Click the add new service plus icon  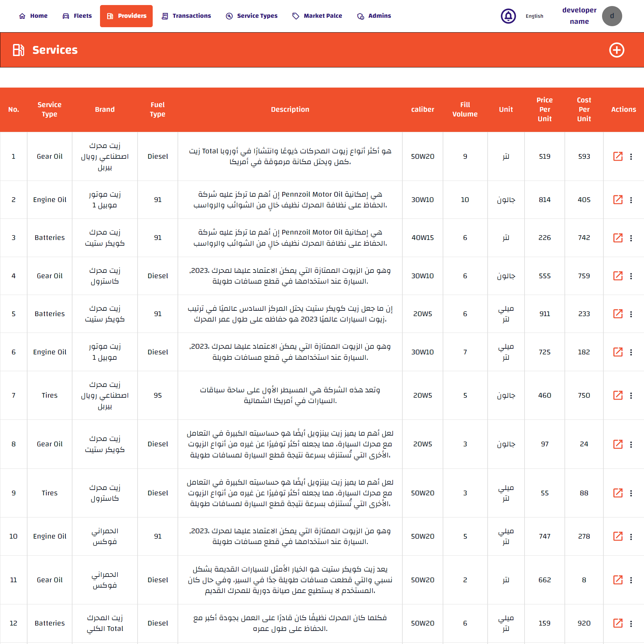(616, 50)
